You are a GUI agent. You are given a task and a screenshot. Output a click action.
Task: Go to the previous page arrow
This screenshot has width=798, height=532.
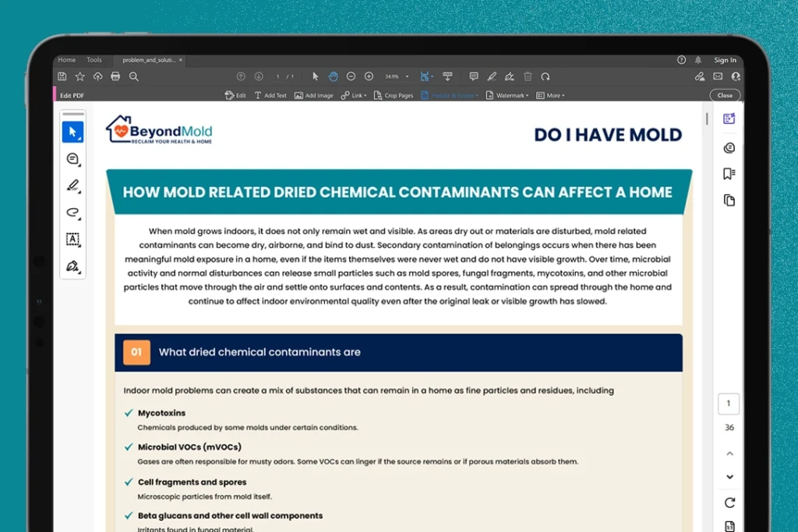coord(241,77)
